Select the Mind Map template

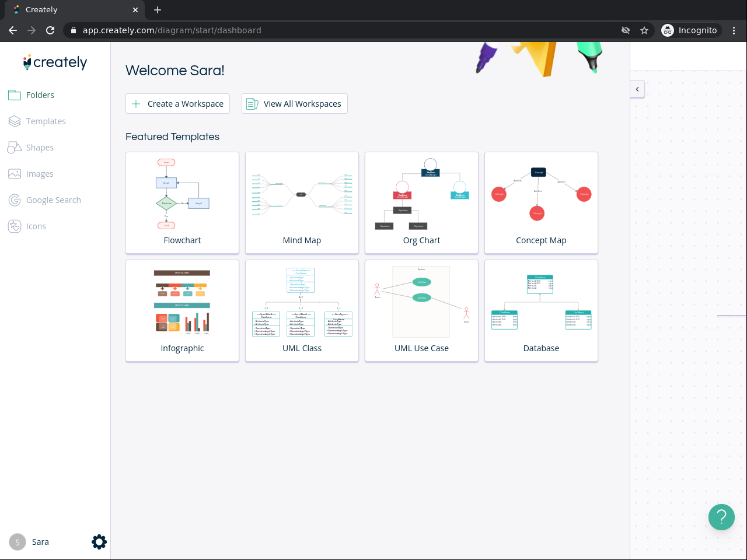coord(302,203)
